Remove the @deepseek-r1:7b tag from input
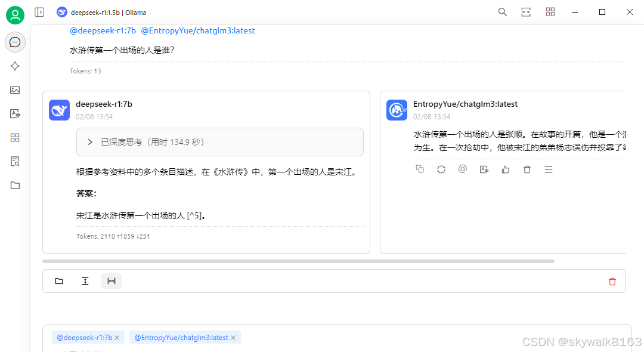The image size is (644, 352). [117, 338]
